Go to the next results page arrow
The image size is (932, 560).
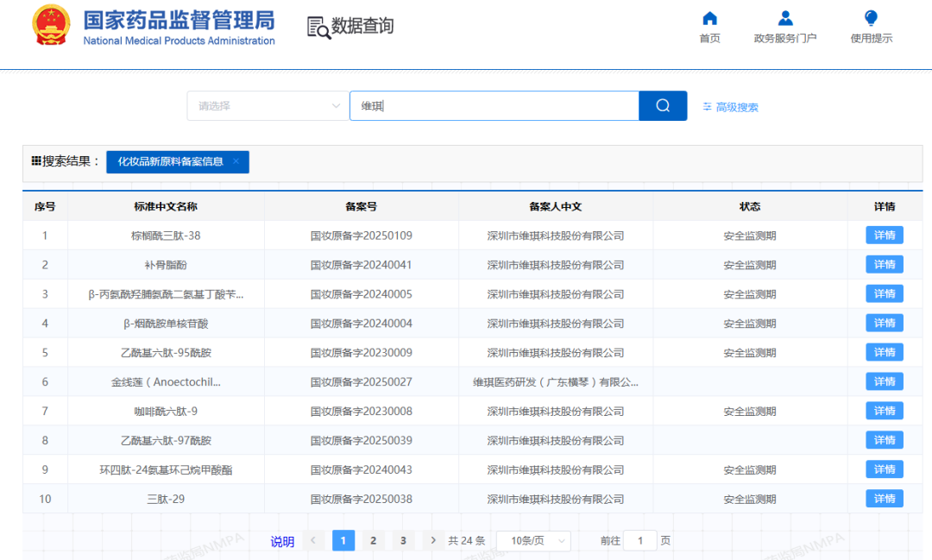[433, 540]
